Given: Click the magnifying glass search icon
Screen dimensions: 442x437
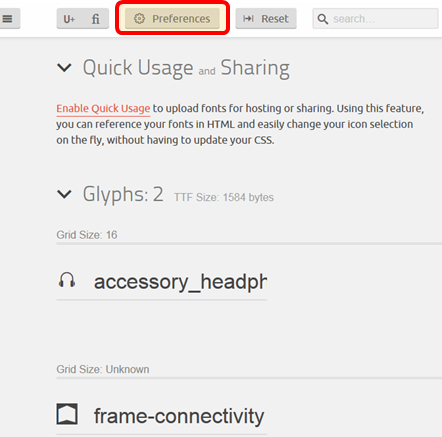Looking at the screenshot, I should point(322,19).
